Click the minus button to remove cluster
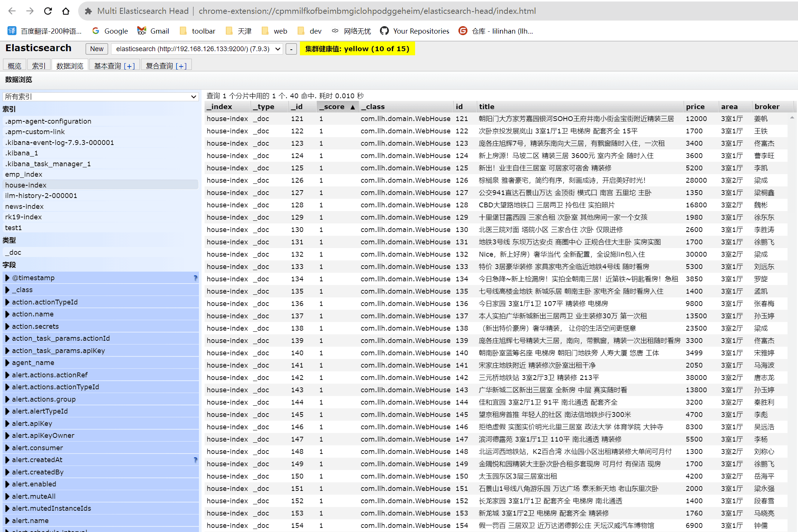The height and width of the screenshot is (532, 798). coord(291,49)
